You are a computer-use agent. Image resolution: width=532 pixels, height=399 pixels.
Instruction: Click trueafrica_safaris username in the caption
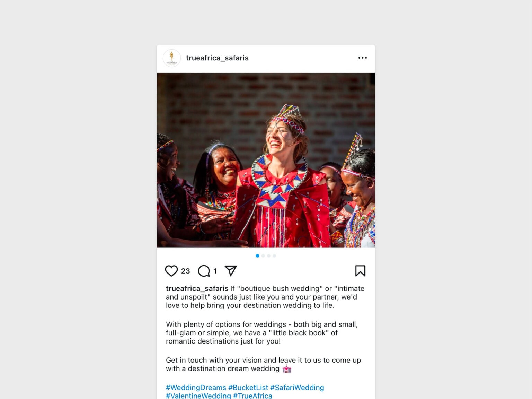(x=197, y=288)
